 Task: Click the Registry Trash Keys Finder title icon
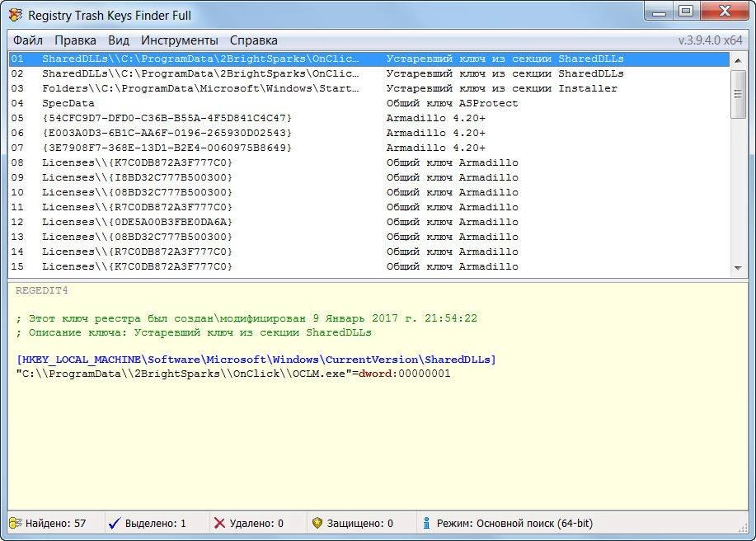[16, 15]
